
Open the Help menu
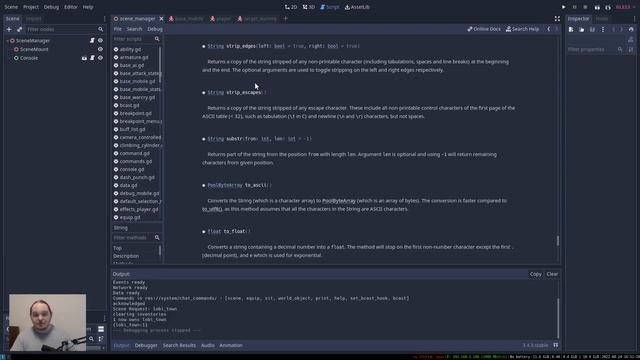coord(88,7)
